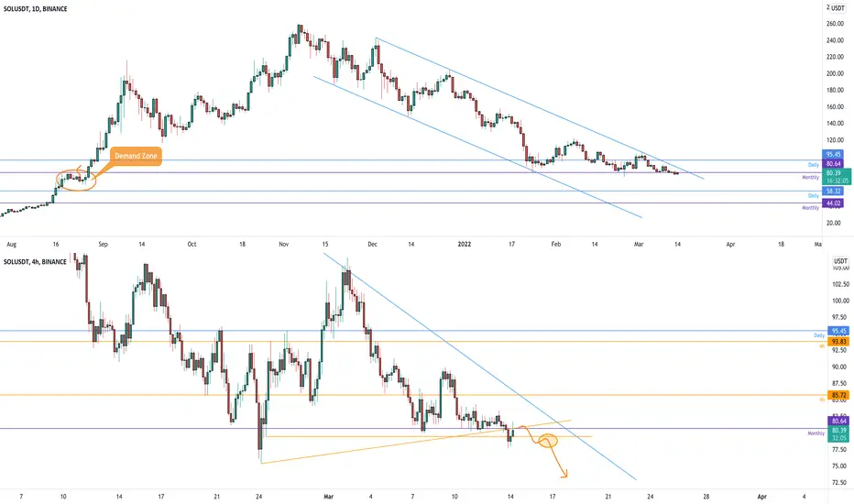The height and width of the screenshot is (504, 854).
Task: Open the USDT currency selector on the 4h chart
Action: pyautogui.click(x=839, y=261)
